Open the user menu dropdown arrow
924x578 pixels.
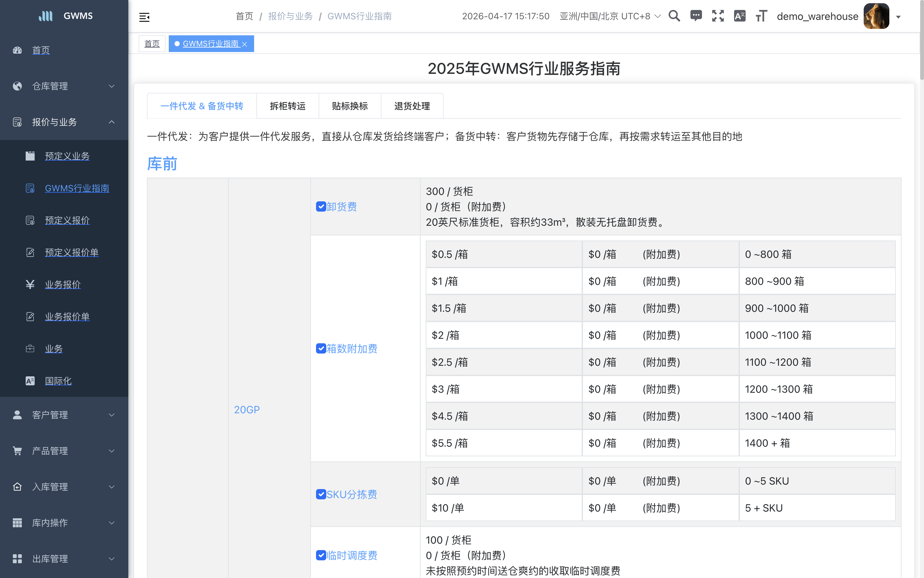[898, 17]
